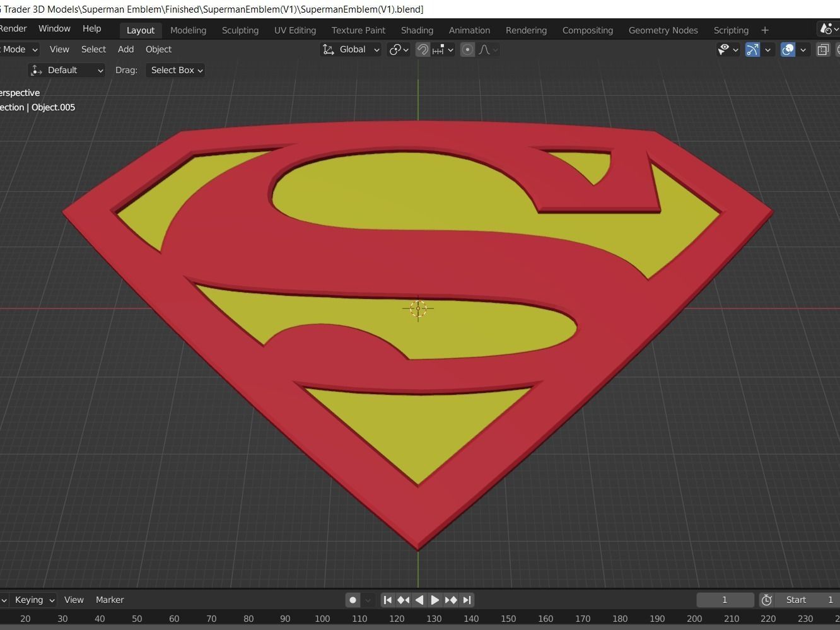The image size is (840, 630).
Task: Click the Object.005 label text
Action: point(53,107)
